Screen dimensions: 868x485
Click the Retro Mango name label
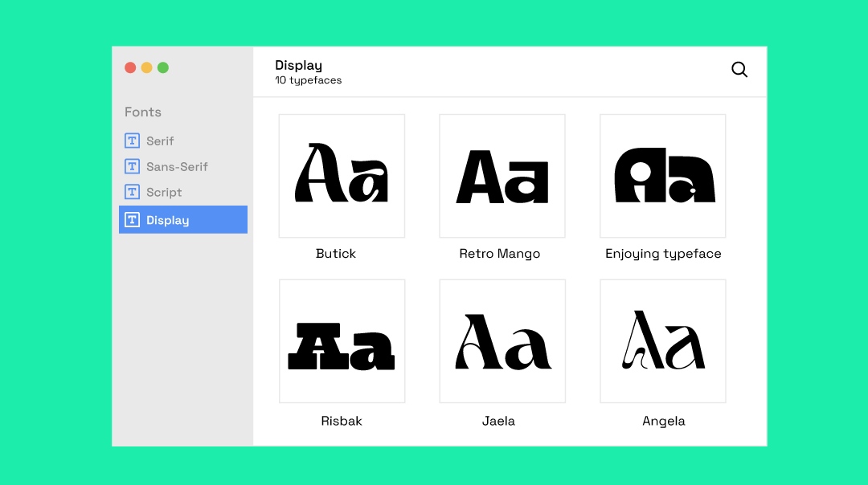click(x=499, y=254)
